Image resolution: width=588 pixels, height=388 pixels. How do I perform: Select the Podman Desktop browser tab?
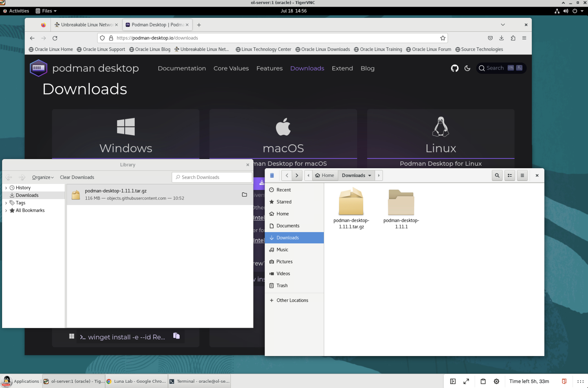coord(157,25)
